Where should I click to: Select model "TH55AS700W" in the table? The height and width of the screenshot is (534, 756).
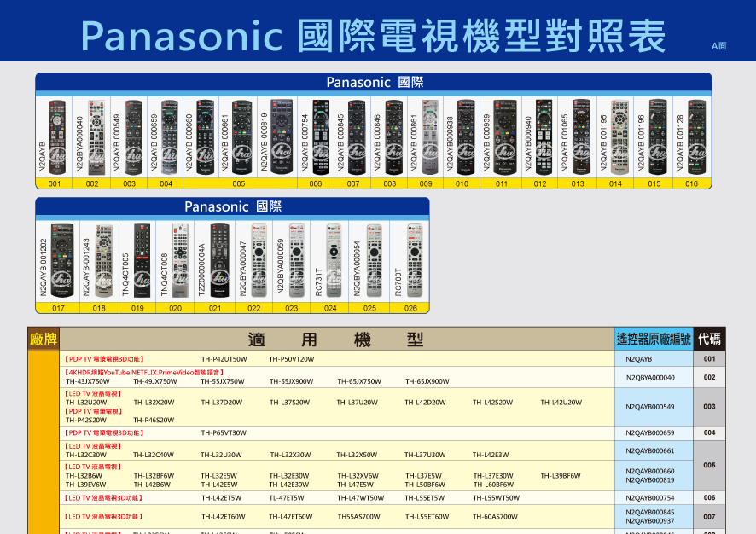(358, 517)
